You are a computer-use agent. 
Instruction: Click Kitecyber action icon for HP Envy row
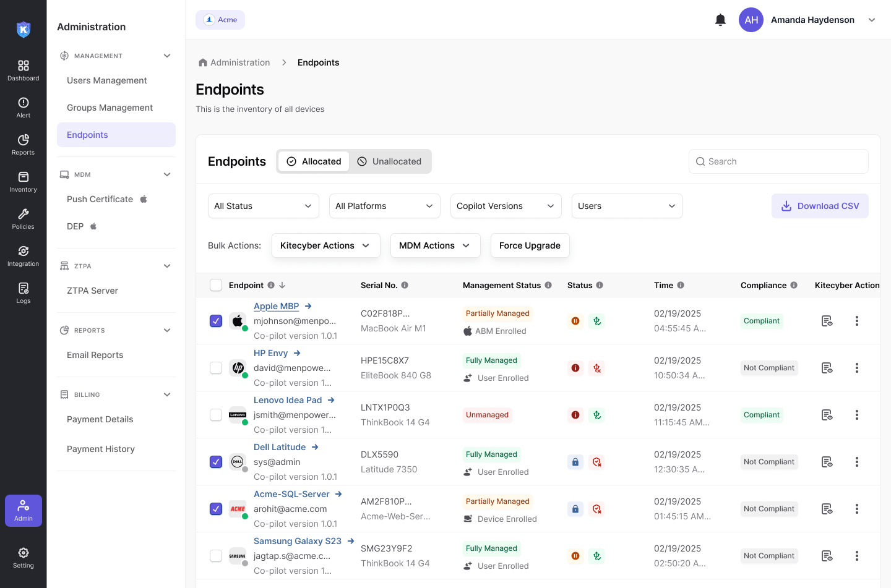pos(827,368)
